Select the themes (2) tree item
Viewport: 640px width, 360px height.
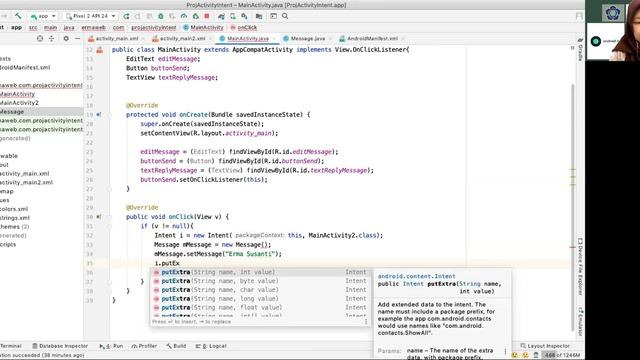coord(15,227)
